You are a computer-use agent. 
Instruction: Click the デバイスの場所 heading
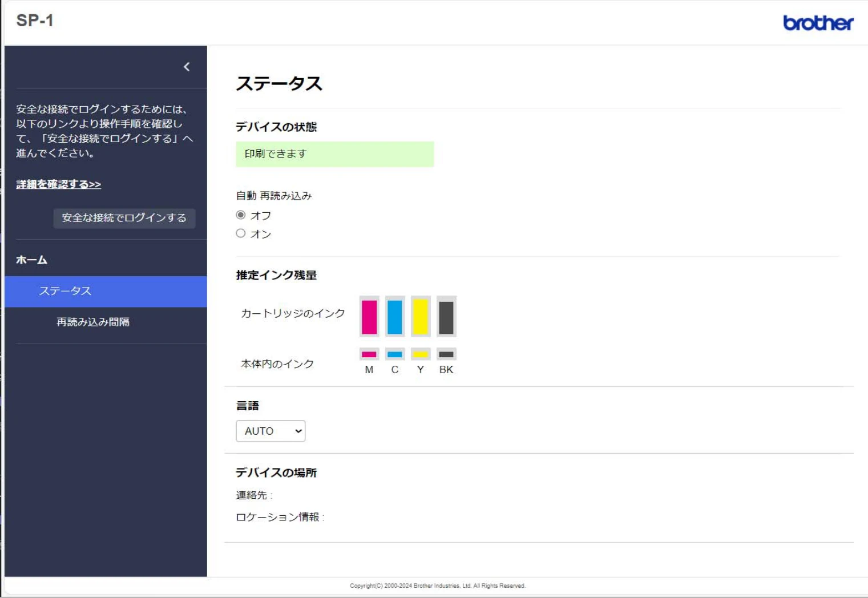[276, 472]
